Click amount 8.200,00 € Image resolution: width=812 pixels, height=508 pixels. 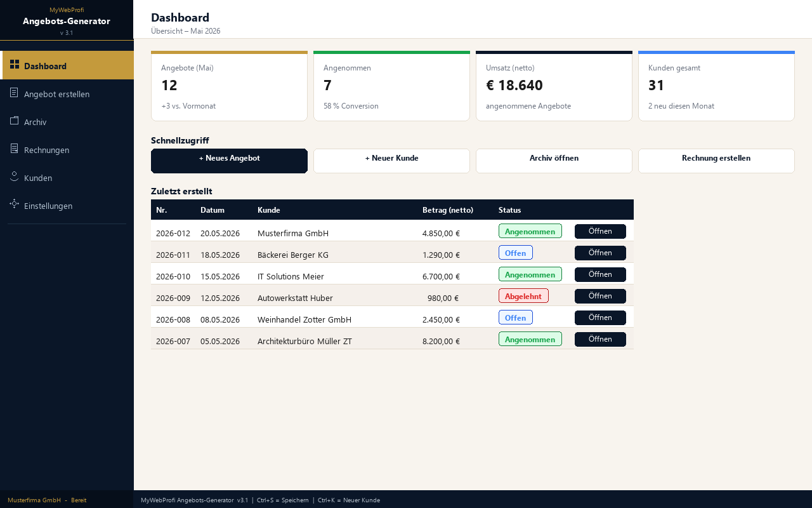pos(441,341)
